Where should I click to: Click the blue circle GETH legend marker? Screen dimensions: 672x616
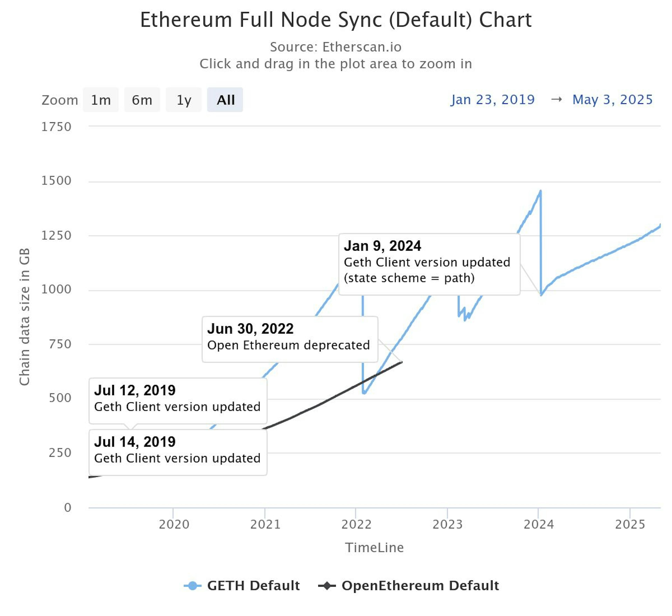(x=192, y=586)
